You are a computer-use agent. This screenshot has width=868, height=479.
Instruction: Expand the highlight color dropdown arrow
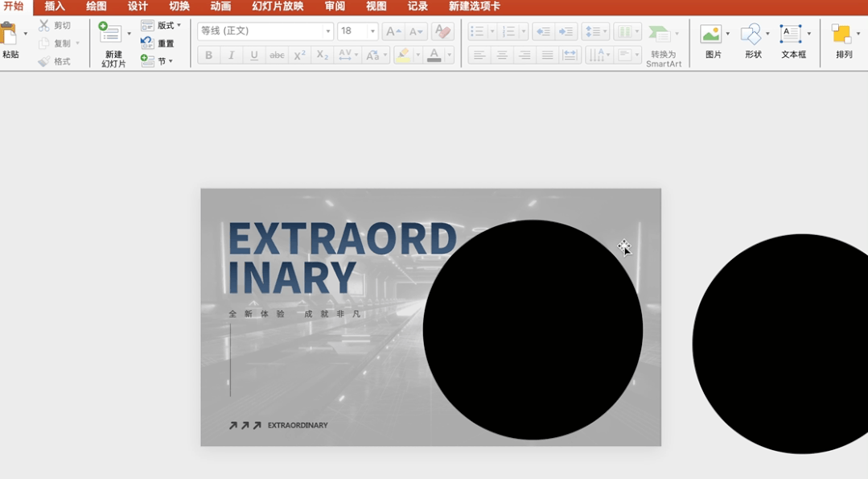[418, 55]
